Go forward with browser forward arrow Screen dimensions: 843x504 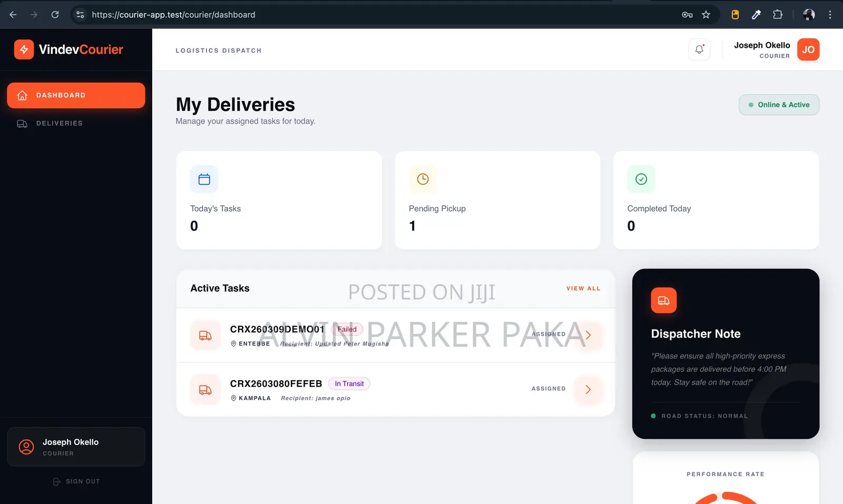point(34,15)
